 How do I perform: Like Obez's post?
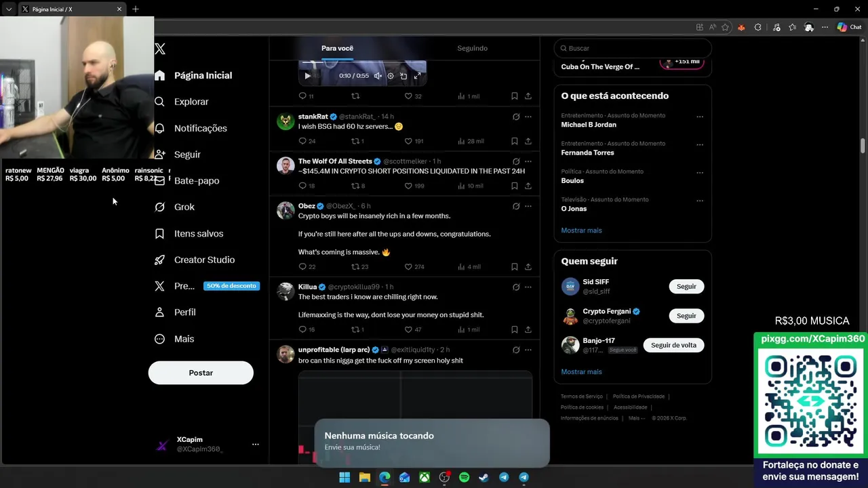pyautogui.click(x=414, y=266)
